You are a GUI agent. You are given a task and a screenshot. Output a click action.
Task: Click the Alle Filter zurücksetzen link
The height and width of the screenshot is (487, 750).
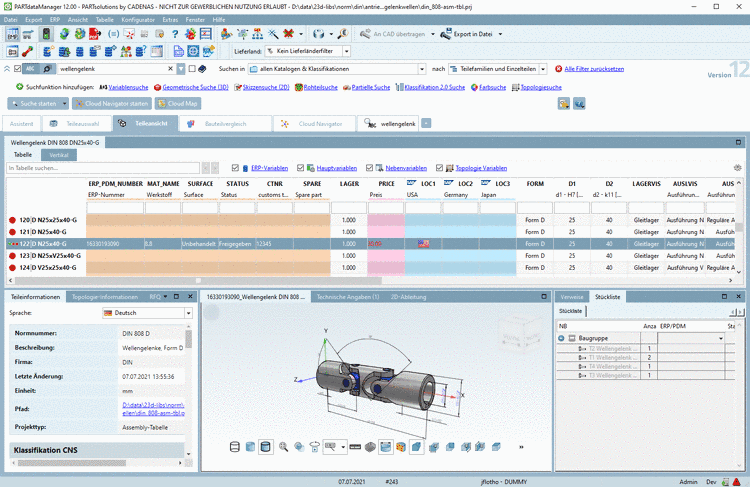point(594,69)
